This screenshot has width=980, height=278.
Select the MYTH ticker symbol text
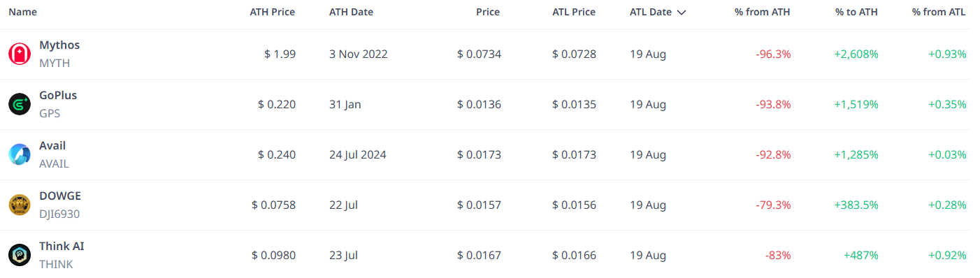(55, 63)
